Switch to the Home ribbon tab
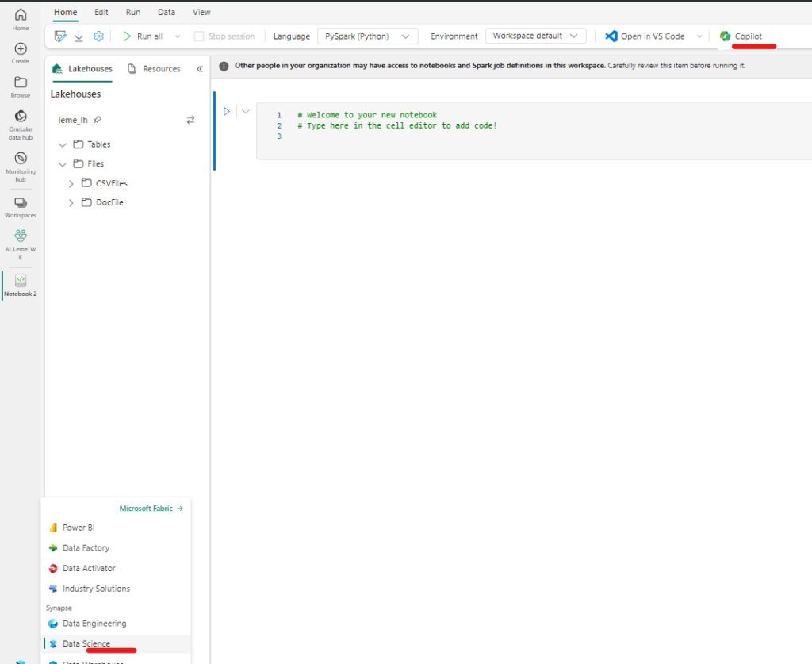 (x=65, y=12)
